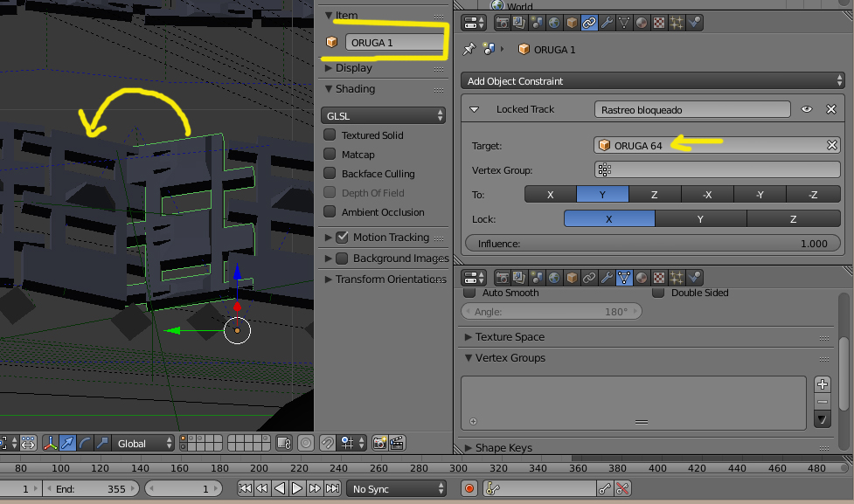854x504 pixels.
Task: Click OpenGL render active viewport camera icon
Action: [379, 443]
